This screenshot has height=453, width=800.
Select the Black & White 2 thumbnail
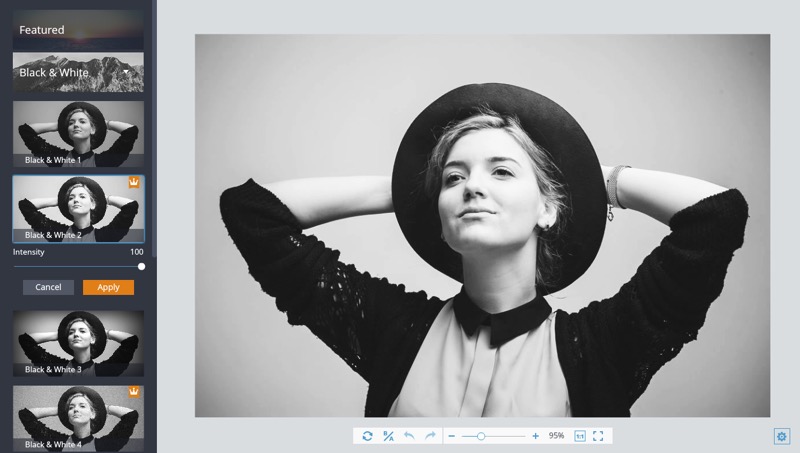point(78,209)
